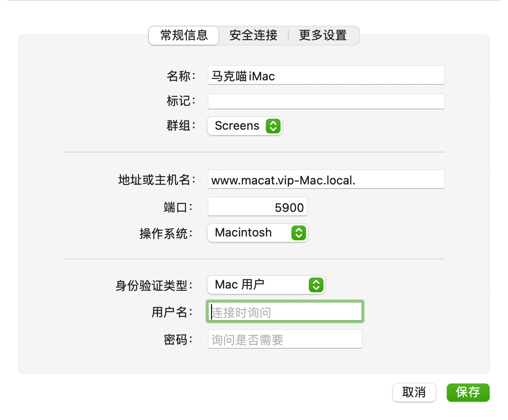Click green arrows icon on Macintosh popup
The width and height of the screenshot is (508, 420).
tap(298, 233)
